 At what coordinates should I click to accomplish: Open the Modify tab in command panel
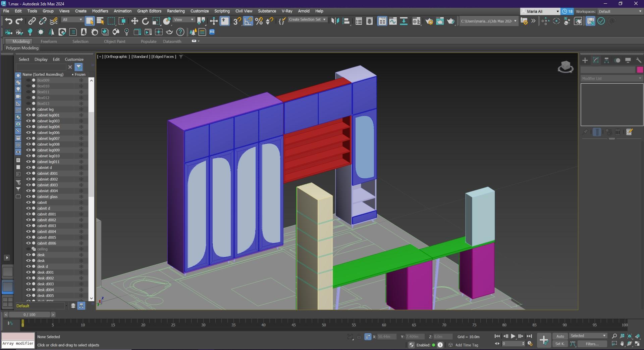click(x=596, y=60)
